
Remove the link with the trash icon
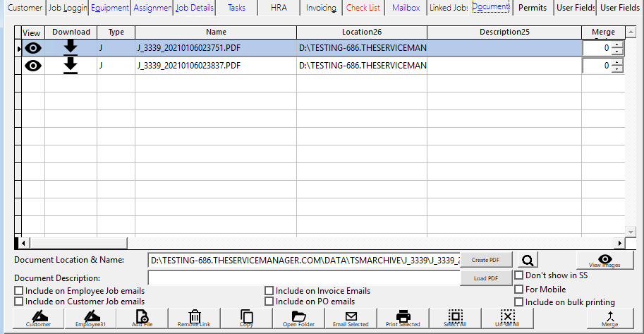point(194,318)
